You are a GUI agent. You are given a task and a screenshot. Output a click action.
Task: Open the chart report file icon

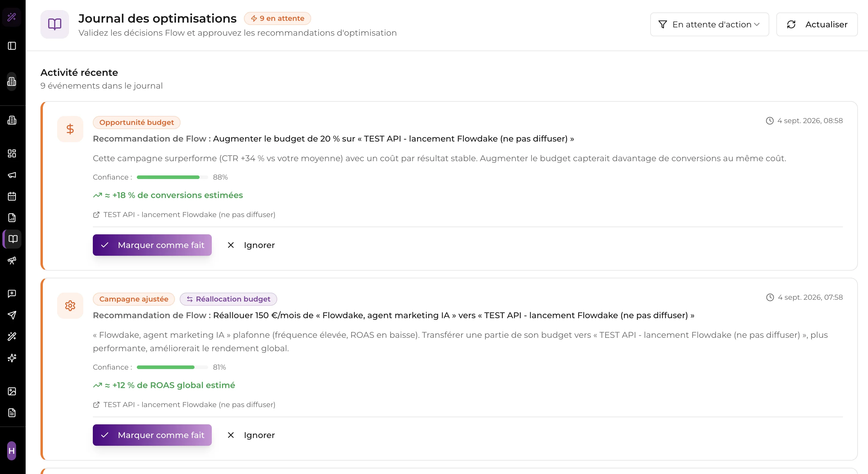pyautogui.click(x=12, y=218)
